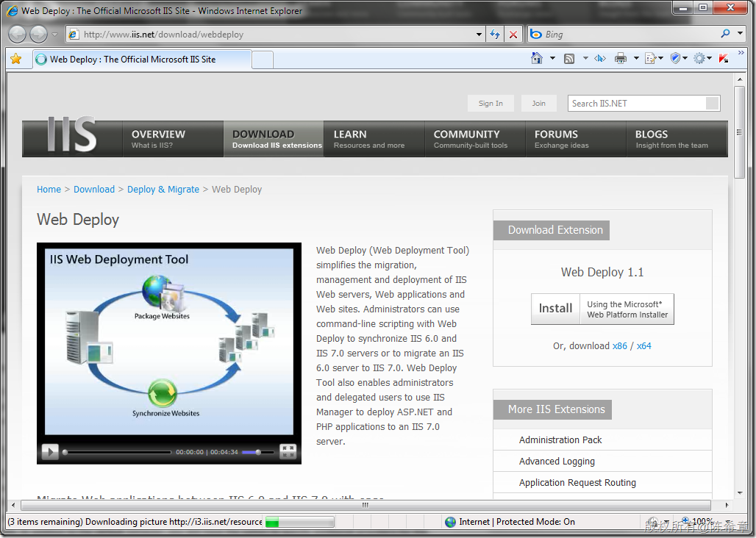Open the Print options dropdown arrow
The image size is (756, 538).
pyautogui.click(x=636, y=58)
